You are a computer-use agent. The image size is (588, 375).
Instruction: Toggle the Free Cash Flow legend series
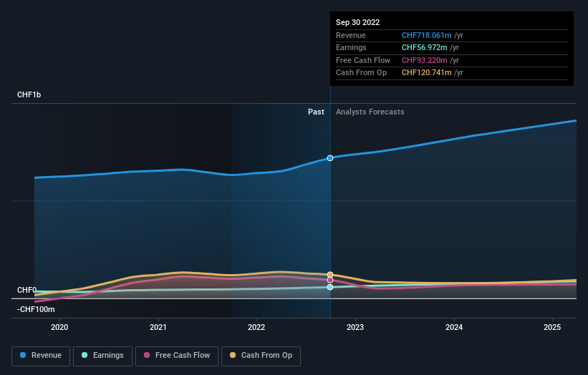(x=177, y=356)
